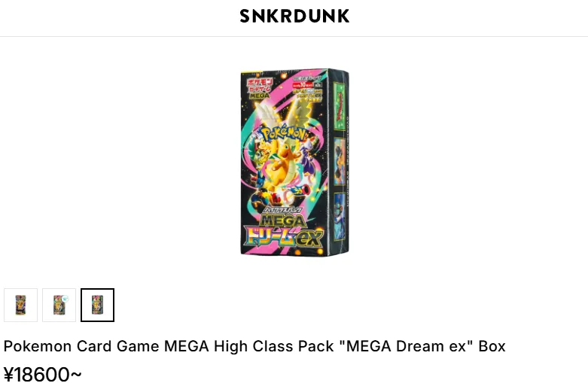Click the ¥18600~ price
Image resolution: width=588 pixels, height=383 pixels.
(x=42, y=374)
